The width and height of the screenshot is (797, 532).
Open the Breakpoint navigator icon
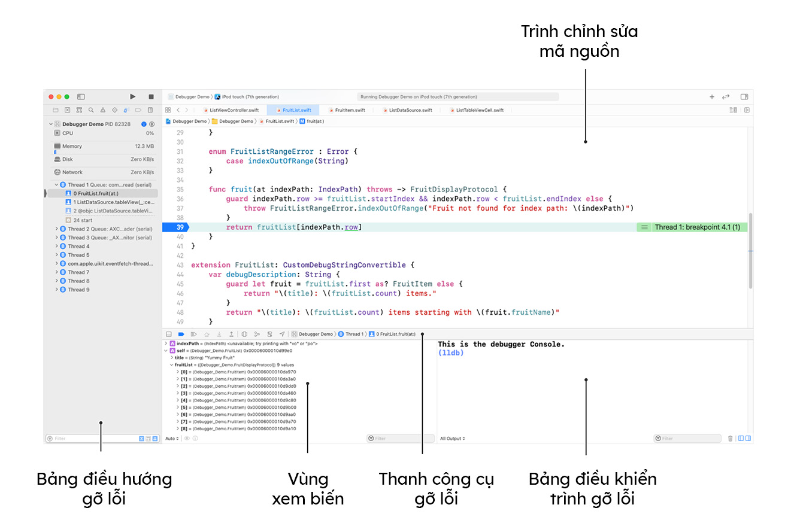point(138,110)
